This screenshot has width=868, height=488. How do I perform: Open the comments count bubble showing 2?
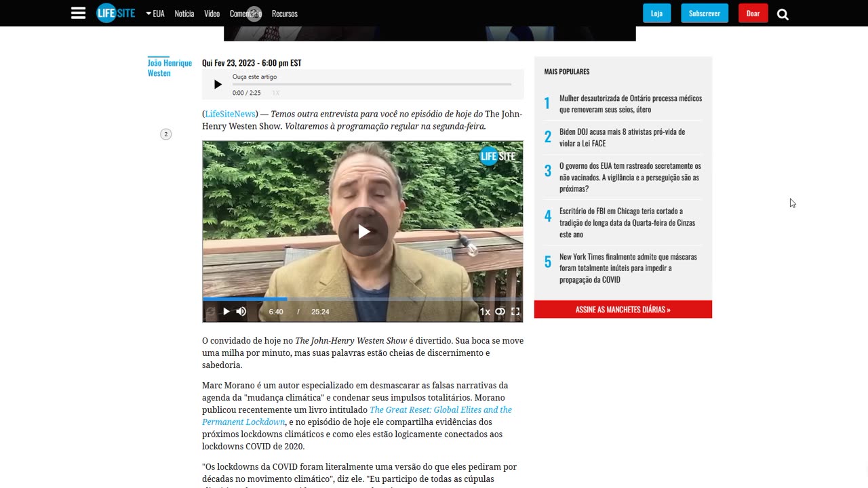pos(165,134)
